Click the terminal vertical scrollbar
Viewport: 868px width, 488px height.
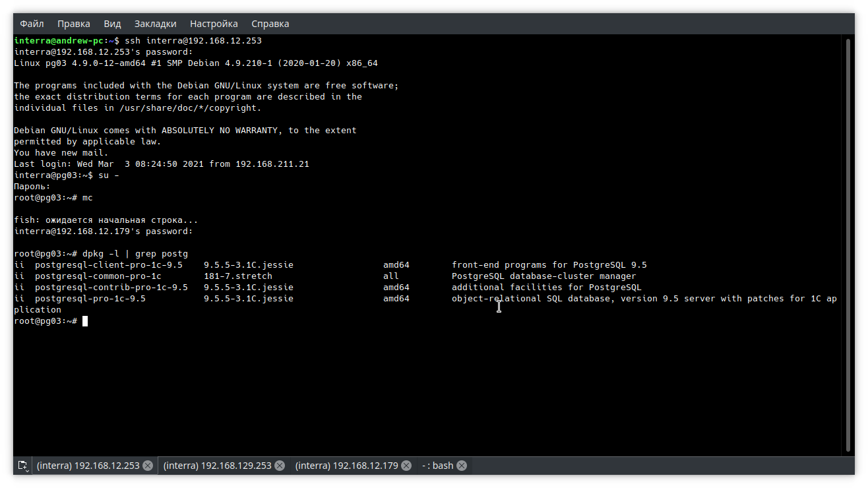850,244
